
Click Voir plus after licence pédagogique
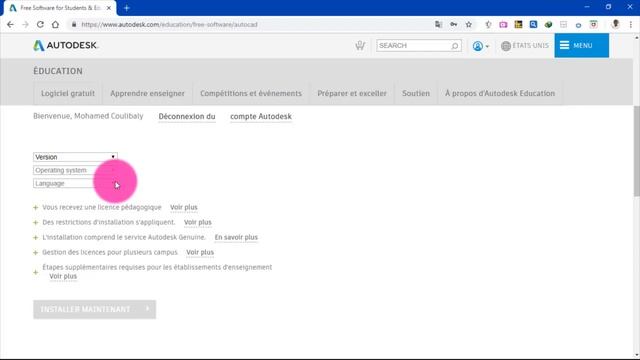click(184, 207)
